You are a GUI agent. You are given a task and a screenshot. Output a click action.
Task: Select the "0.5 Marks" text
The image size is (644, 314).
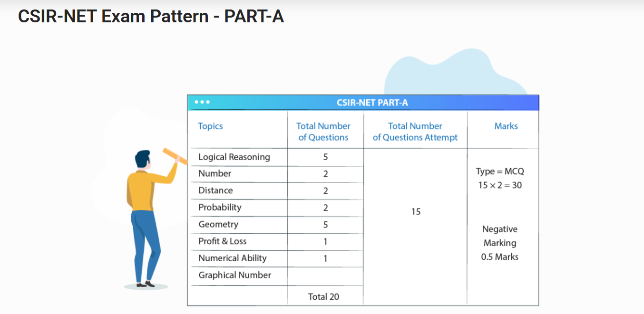(x=500, y=257)
